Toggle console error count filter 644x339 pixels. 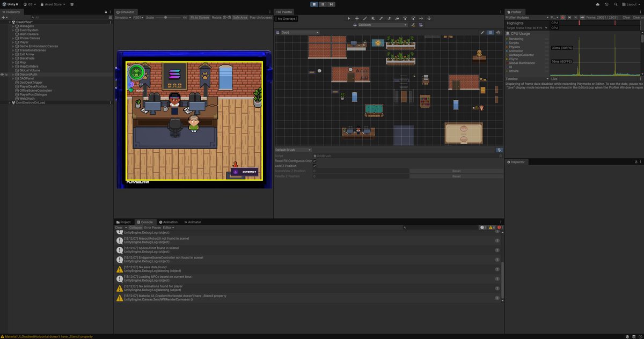pos(499,227)
